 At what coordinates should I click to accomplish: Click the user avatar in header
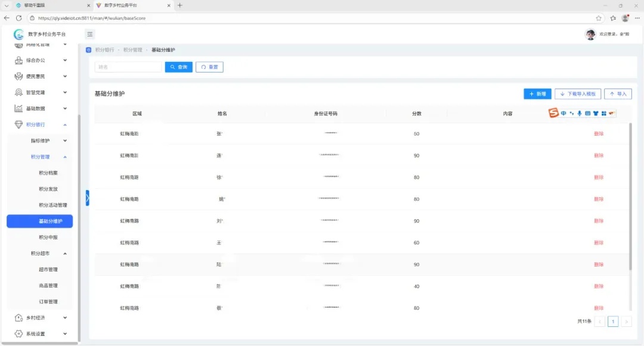pos(590,35)
